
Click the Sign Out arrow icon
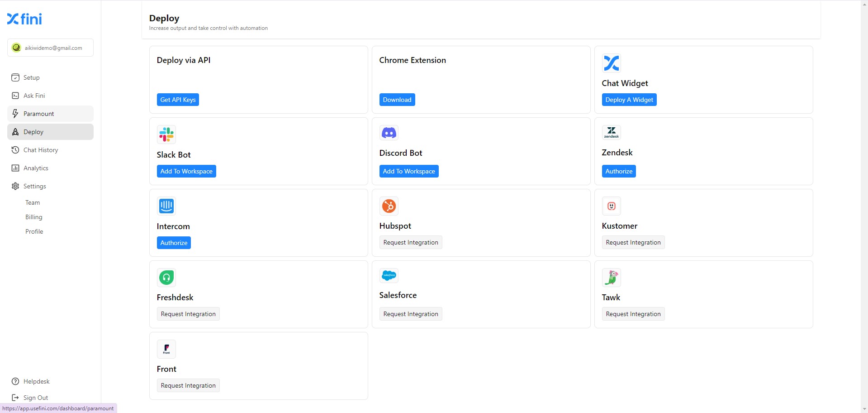(15, 398)
